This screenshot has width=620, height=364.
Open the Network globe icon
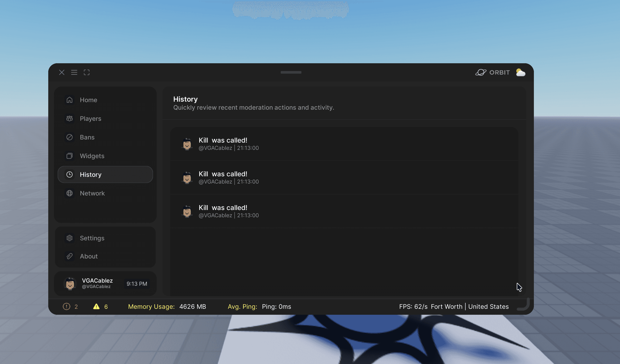70,193
